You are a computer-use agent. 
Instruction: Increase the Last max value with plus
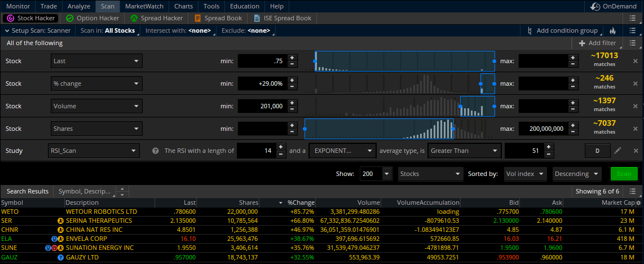572,58
